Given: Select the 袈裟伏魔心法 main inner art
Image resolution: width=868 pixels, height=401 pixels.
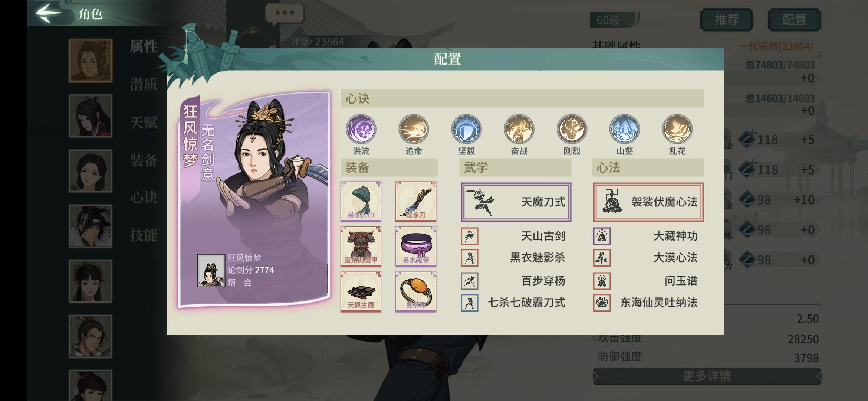Looking at the screenshot, I should point(648,202).
